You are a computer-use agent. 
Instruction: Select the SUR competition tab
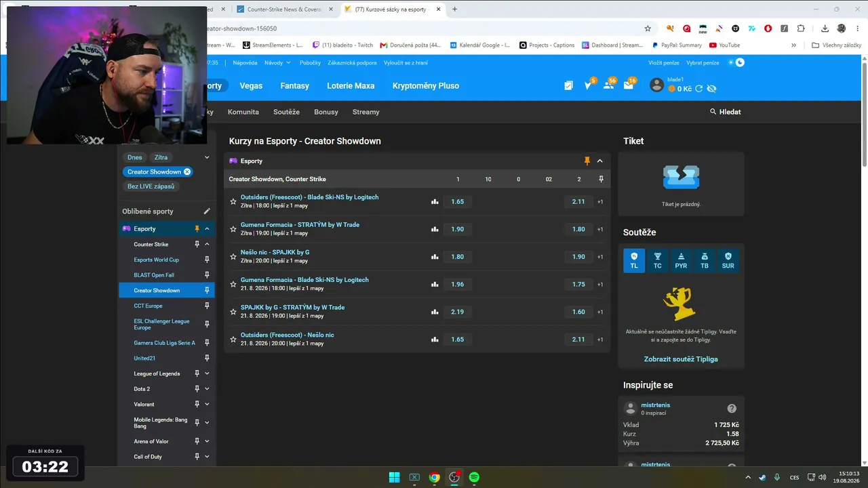click(728, 260)
